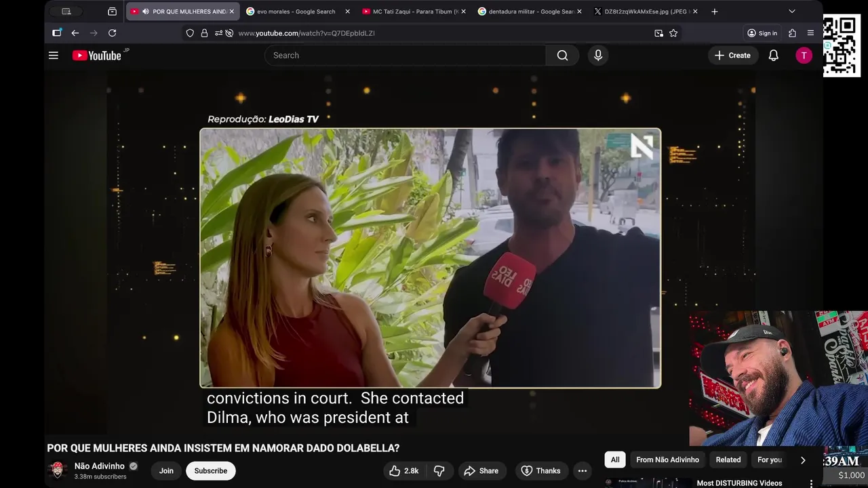The height and width of the screenshot is (488, 868).
Task: Mute the playing YouTube tab
Action: (x=145, y=12)
